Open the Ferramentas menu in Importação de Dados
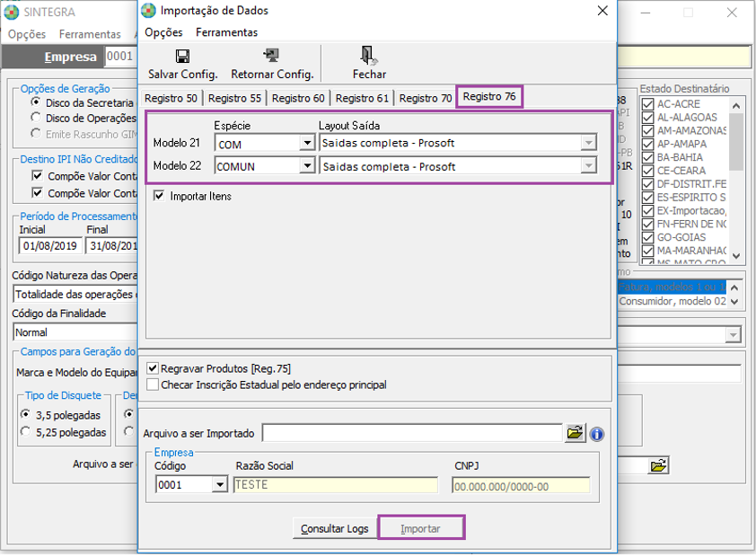The width and height of the screenshot is (756, 557). (226, 32)
